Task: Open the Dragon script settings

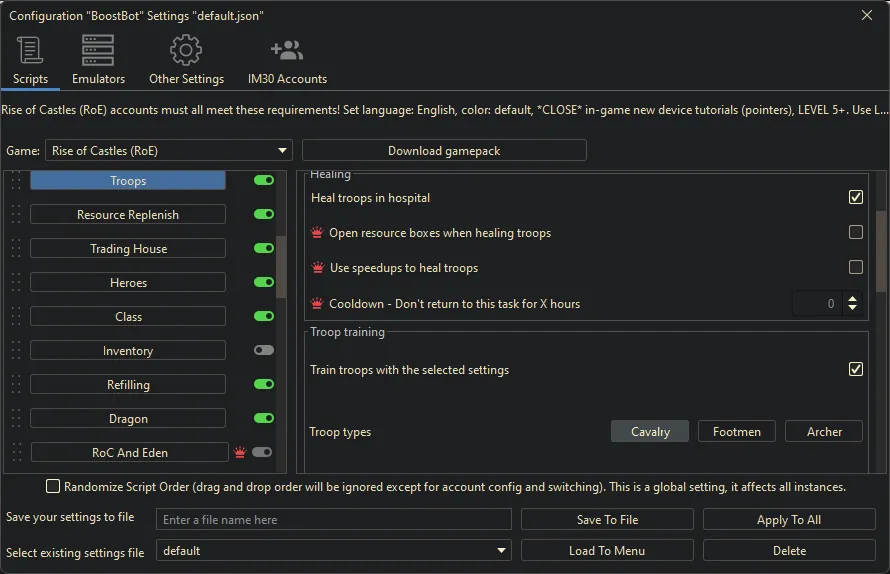Action: point(128,419)
